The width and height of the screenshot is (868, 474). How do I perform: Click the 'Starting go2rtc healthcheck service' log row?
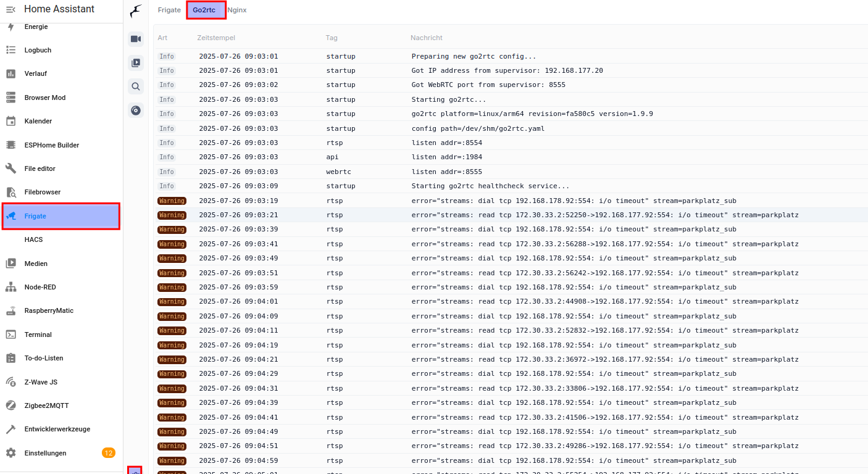[490, 186]
